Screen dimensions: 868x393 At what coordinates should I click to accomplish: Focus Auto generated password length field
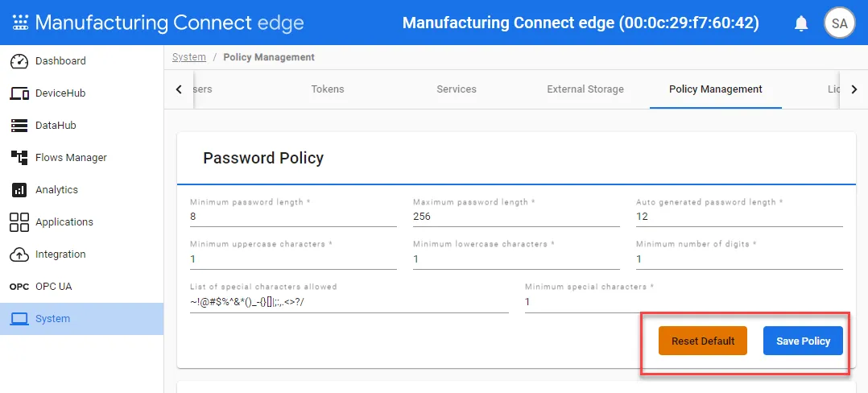pos(739,217)
